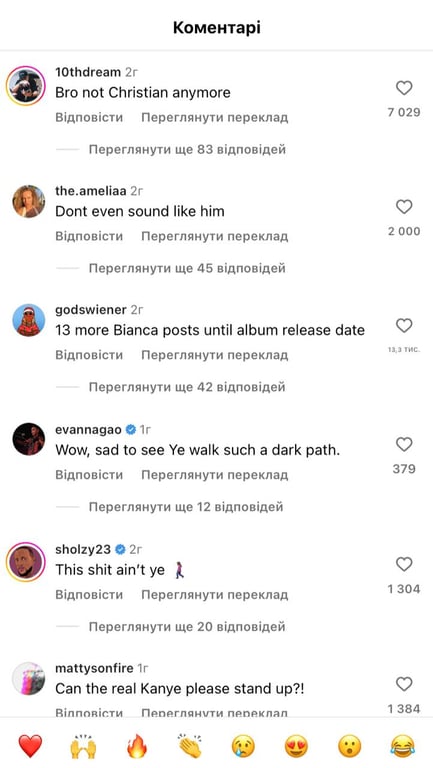Reply to sholzy23's comment via Відповісти

point(89,595)
